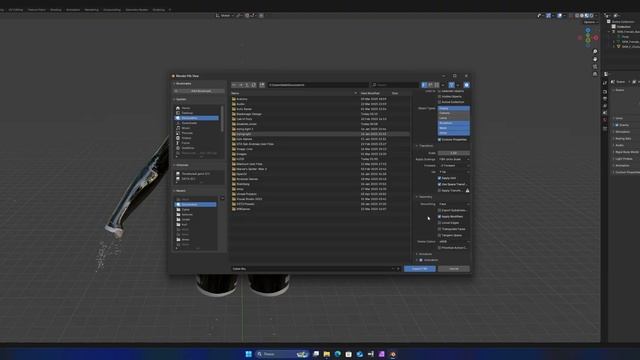This screenshot has width=640, height=360.
Task: Click the Blender icon in the taskbar
Action: click(393, 354)
